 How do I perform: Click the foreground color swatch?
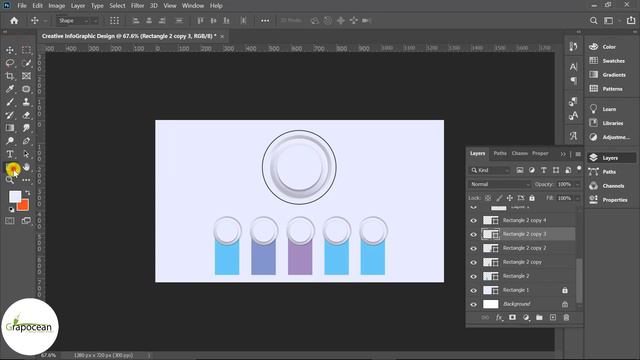[15, 196]
